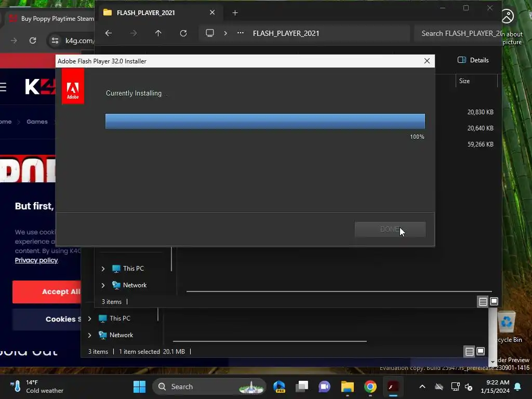Click the 20,640 KB size cell
This screenshot has width=532, height=399.
coord(480,128)
